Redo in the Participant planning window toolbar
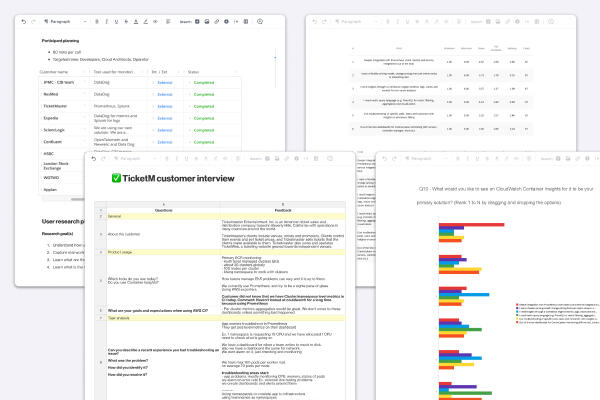The height and width of the screenshot is (400, 600). click(33, 22)
